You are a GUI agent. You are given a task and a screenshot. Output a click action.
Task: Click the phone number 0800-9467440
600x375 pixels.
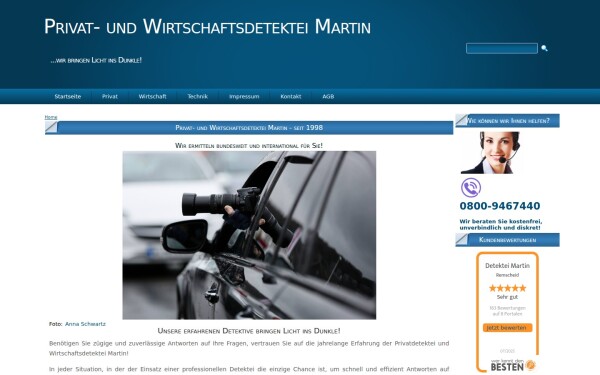tap(500, 206)
